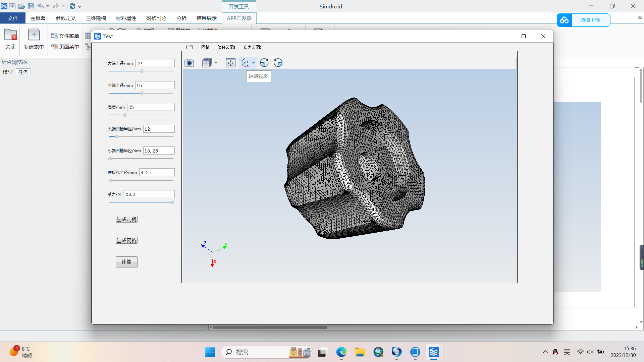Show hidden system tray icons chevron
The width and height of the screenshot is (644, 362).
[x=545, y=352]
